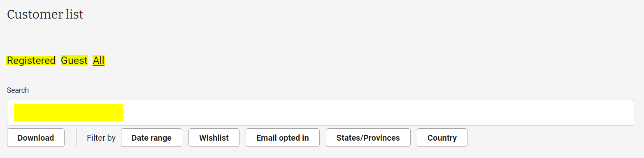The image size is (644, 158).
Task: Export the customer list via Download
Action: click(36, 138)
